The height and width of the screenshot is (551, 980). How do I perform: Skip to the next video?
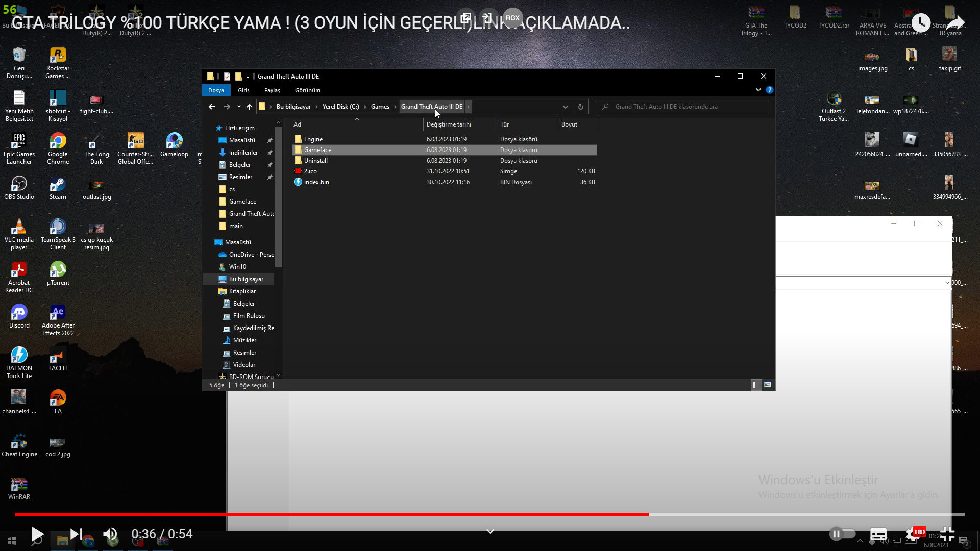click(x=76, y=534)
